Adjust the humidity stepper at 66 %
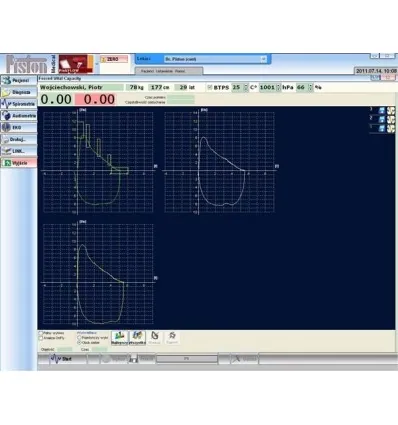 click(310, 87)
